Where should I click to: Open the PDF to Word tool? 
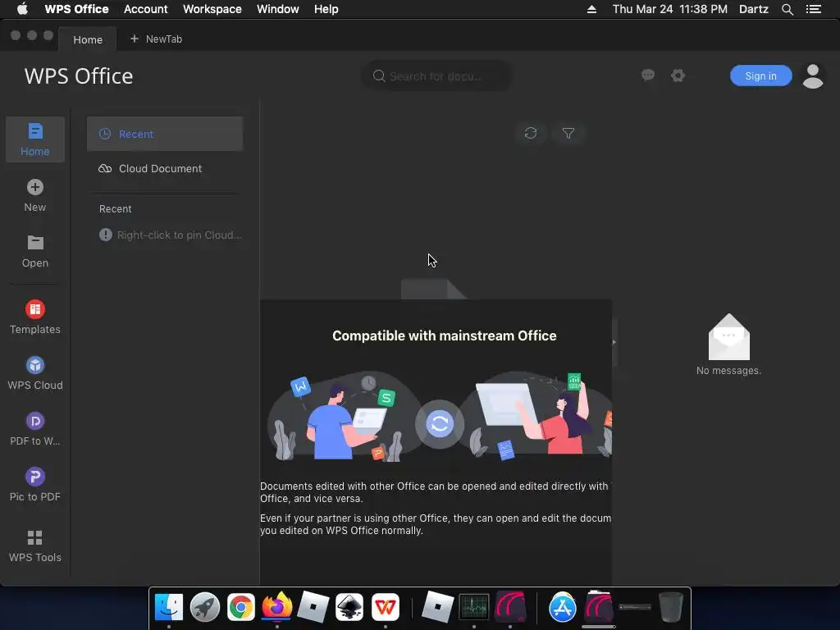pyautogui.click(x=35, y=428)
